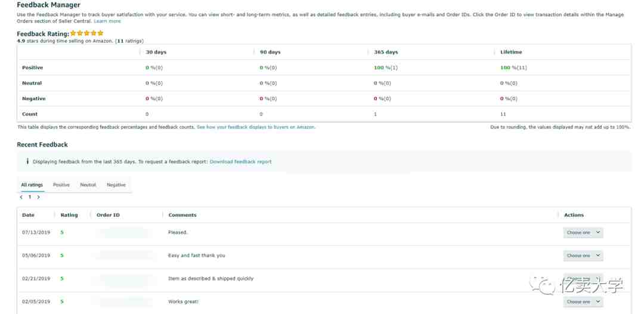Screen dimensions: 644x314
Task: Click the 30 days column header
Action: (156, 52)
